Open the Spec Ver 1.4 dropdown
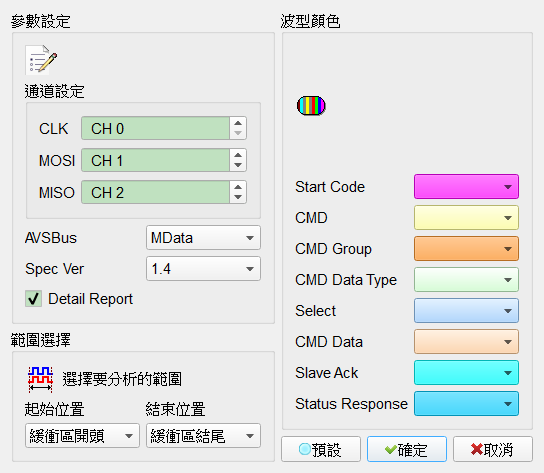Screen dimensions: 544x473 tap(203, 269)
